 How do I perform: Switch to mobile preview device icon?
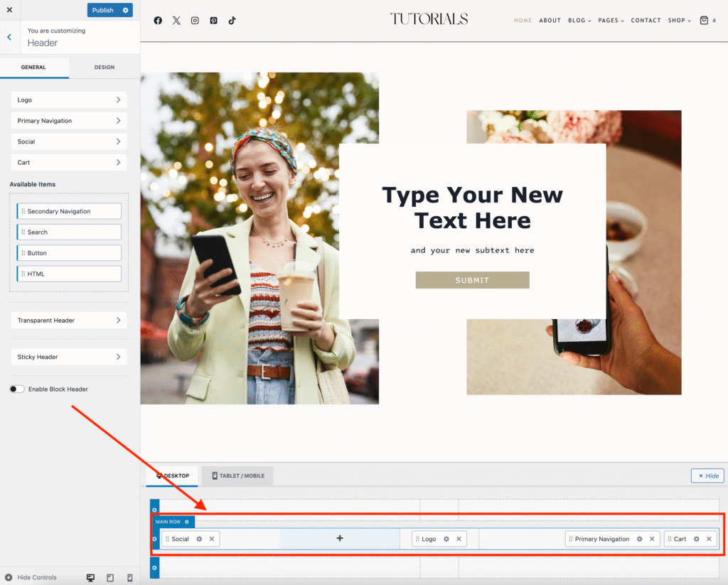click(130, 577)
